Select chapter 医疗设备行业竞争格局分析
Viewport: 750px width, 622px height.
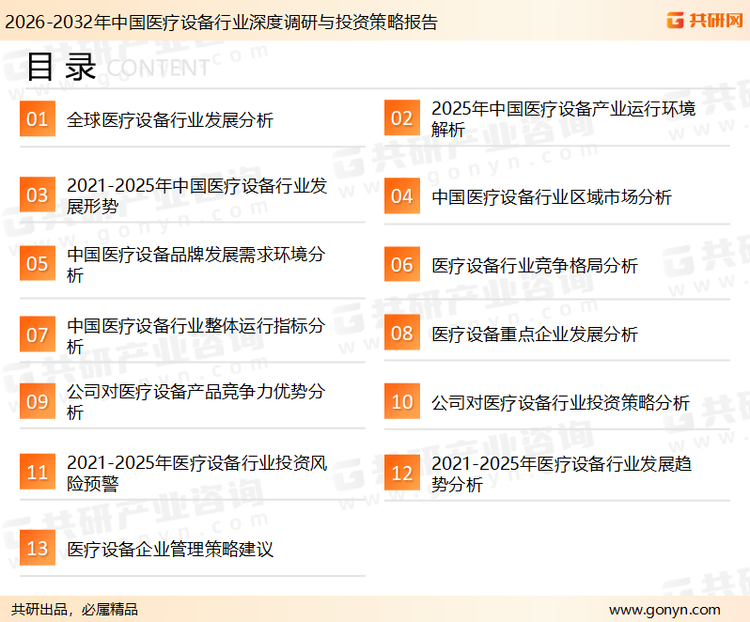tap(535, 266)
